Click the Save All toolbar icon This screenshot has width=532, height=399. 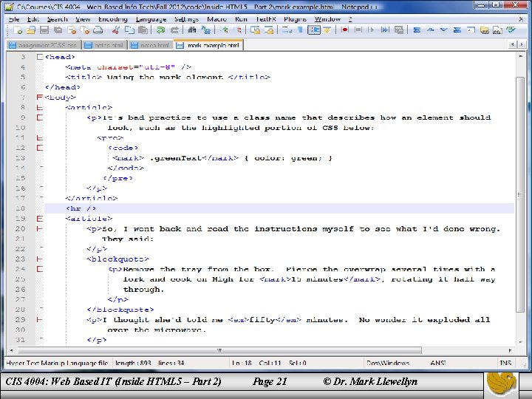pyautogui.click(x=58, y=30)
